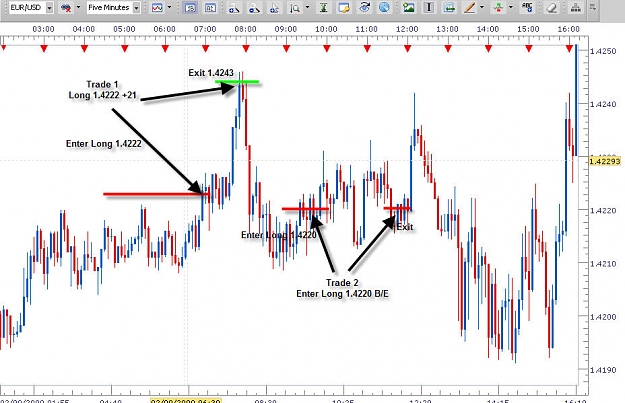Expand the pencil drawing tools dropdown
This screenshot has width=625, height=403.
point(482,7)
